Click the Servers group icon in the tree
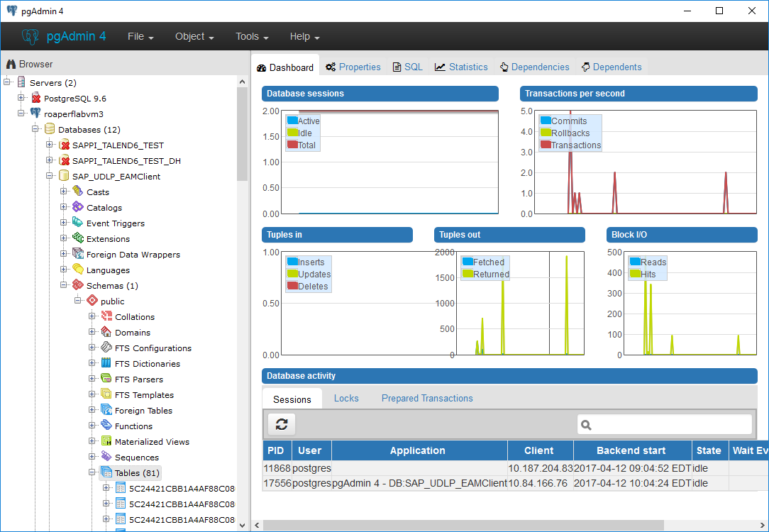Screen dimensions: 769x532 point(21,82)
